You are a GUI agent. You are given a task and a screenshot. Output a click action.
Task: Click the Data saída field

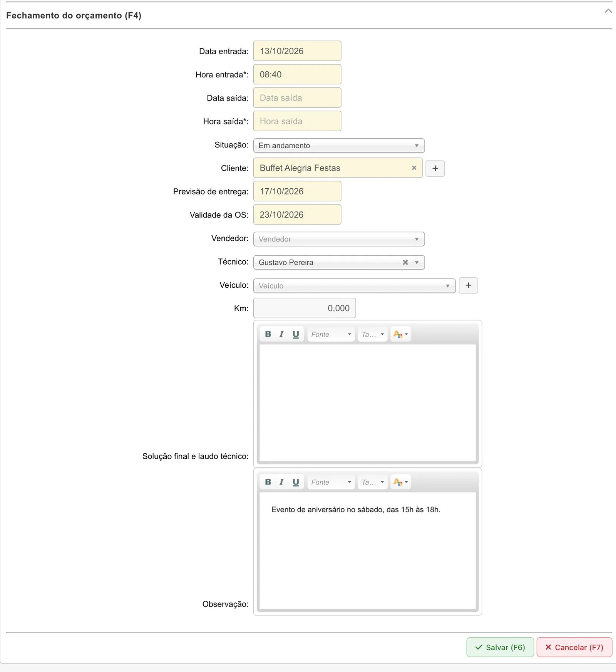point(297,98)
